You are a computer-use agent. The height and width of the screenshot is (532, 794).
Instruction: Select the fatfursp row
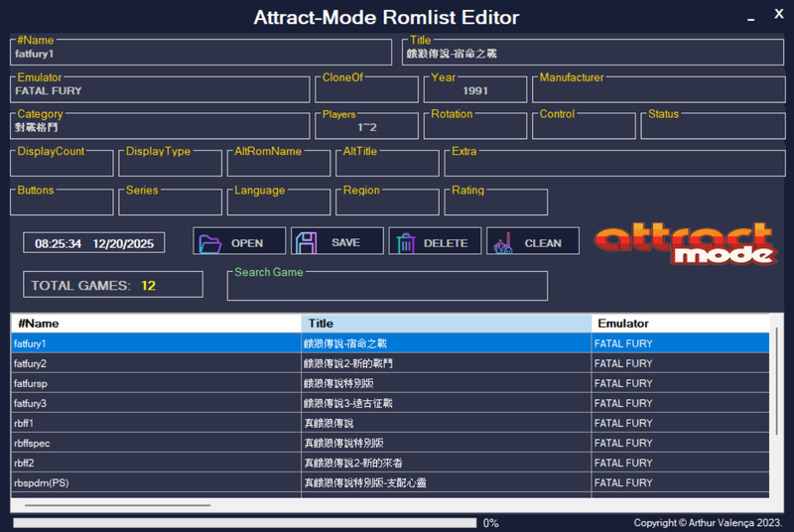[390, 383]
